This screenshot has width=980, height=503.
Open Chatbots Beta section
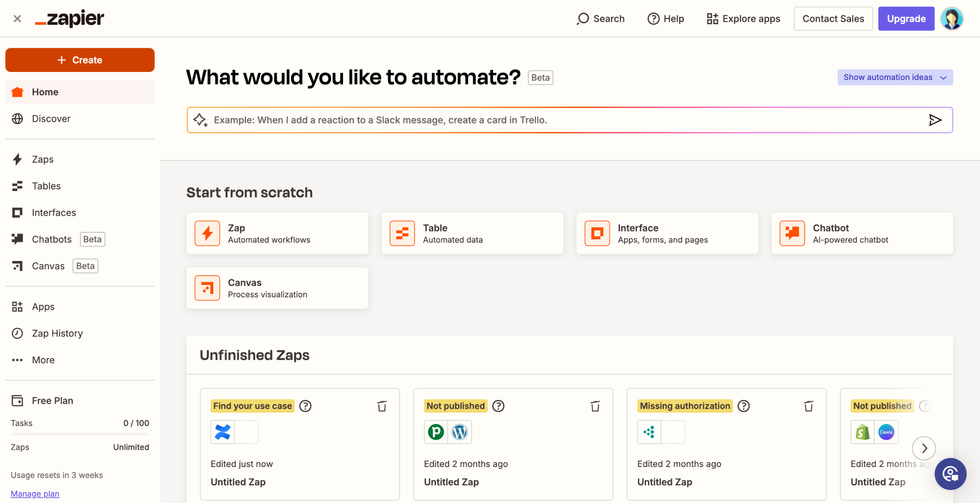[x=52, y=239]
